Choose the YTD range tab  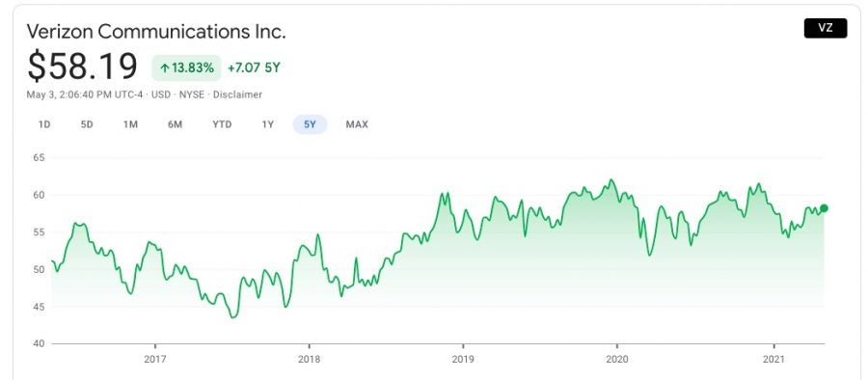click(x=222, y=124)
